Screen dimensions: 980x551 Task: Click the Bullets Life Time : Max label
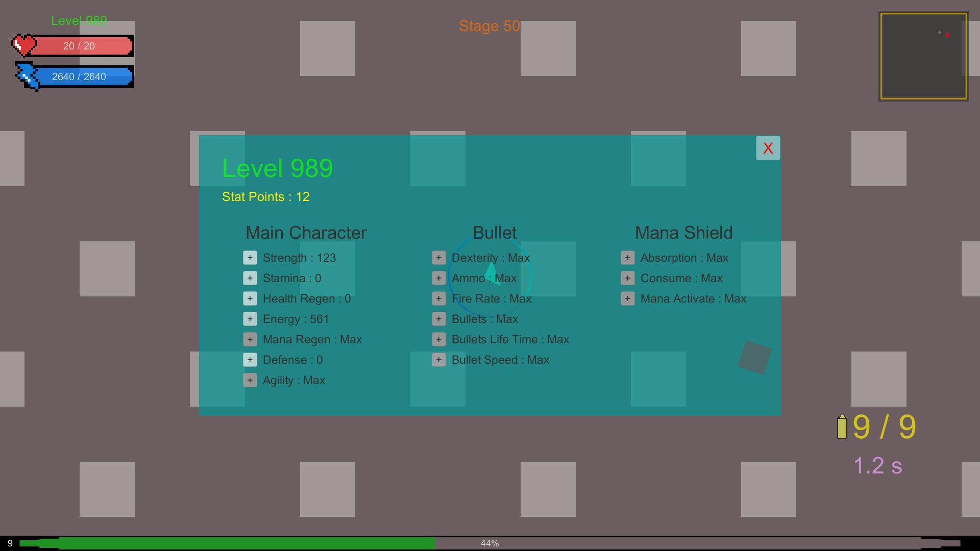pos(510,339)
